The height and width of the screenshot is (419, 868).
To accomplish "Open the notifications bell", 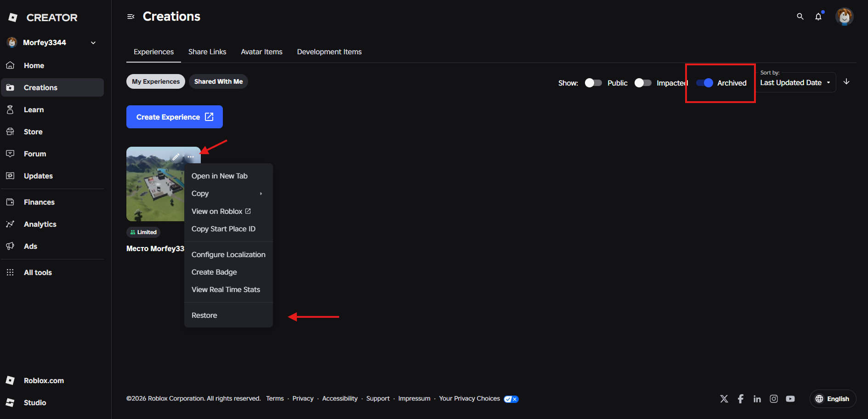I will pos(818,17).
